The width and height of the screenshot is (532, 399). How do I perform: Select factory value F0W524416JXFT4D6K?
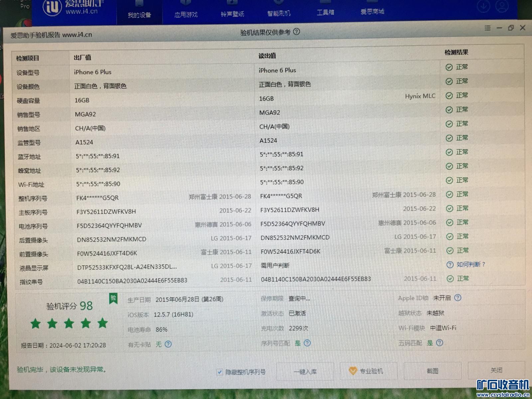click(x=107, y=253)
